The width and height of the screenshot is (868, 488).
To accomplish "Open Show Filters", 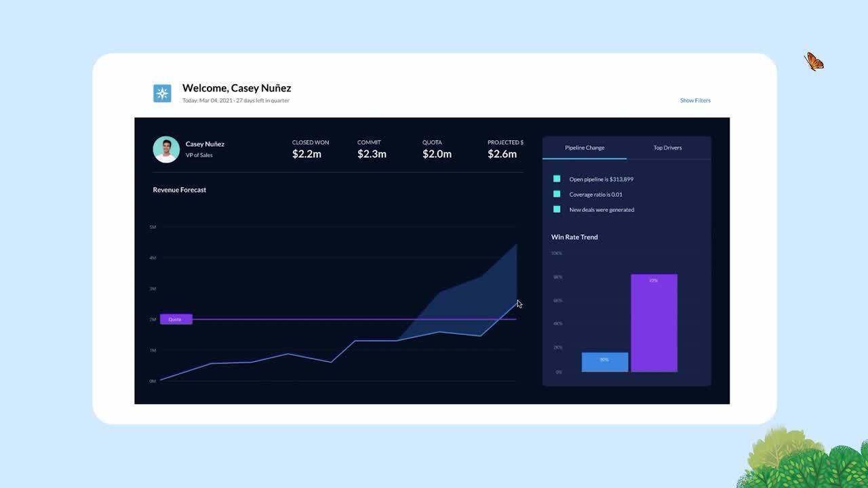I will (695, 100).
